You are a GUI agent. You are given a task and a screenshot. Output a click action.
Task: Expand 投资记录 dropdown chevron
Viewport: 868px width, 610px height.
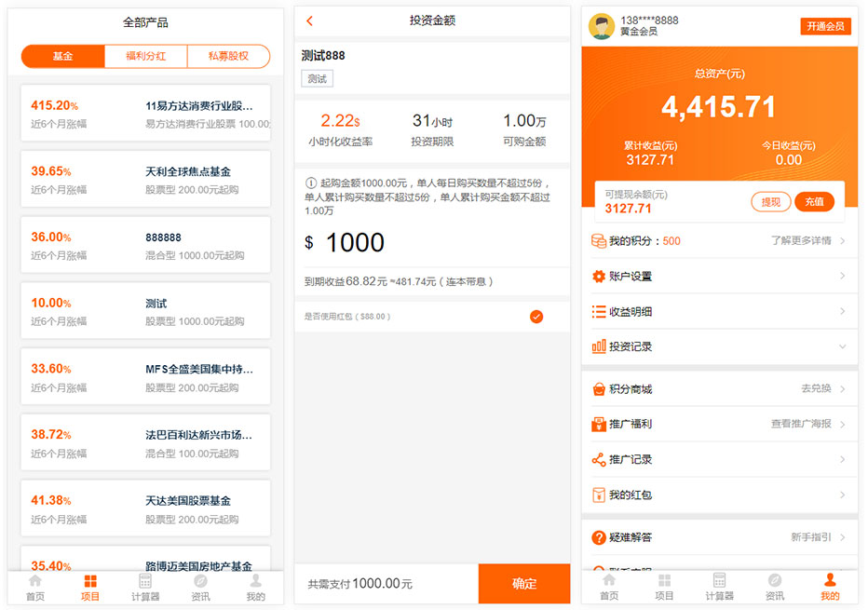click(843, 346)
